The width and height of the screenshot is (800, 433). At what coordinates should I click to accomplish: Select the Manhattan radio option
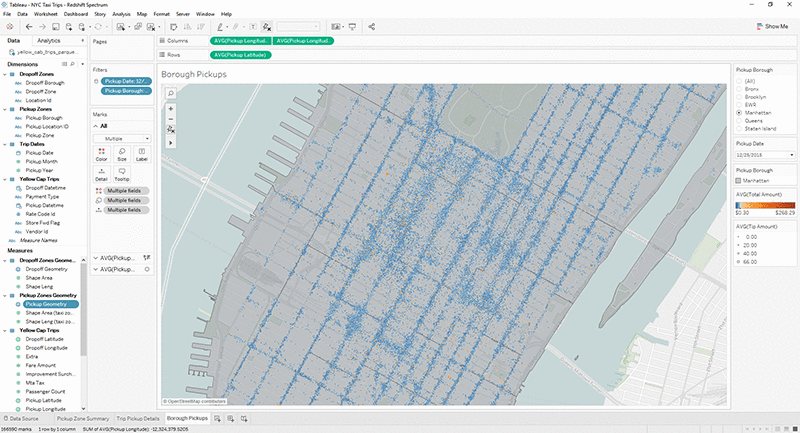[x=739, y=113]
